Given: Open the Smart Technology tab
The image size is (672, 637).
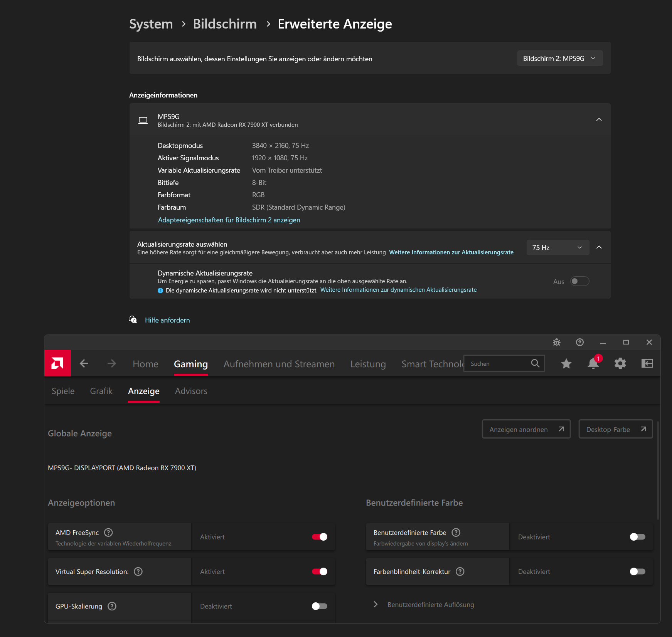Looking at the screenshot, I should tap(432, 364).
